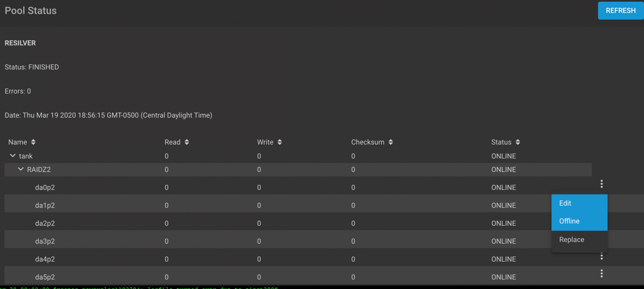This screenshot has height=289, width=644.
Task: Select the da1p2 disk row
Action: tap(45, 205)
